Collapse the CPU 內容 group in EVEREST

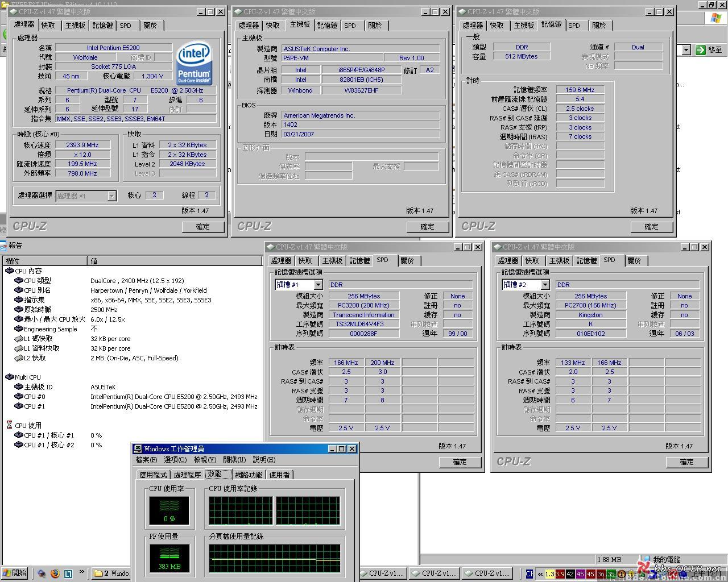[10, 271]
